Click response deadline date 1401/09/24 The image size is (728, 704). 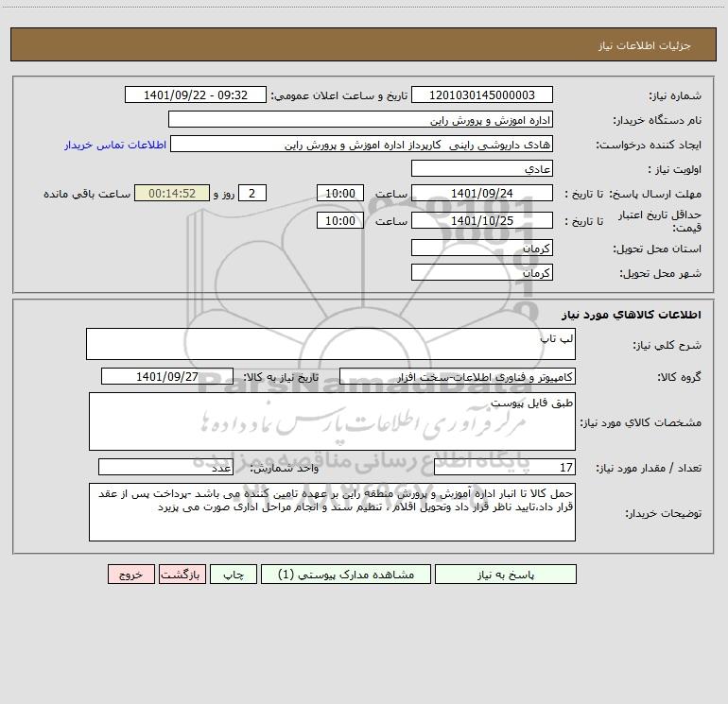[482, 193]
